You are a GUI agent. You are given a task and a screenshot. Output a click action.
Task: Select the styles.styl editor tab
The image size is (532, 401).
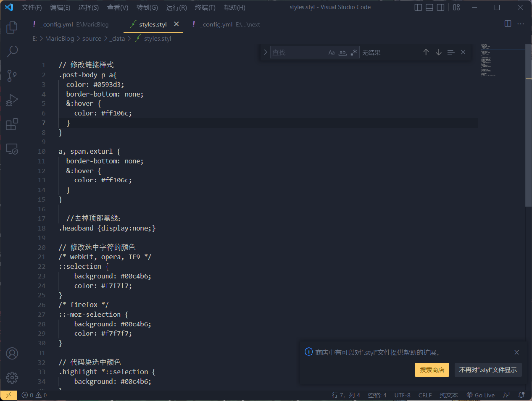pos(153,25)
